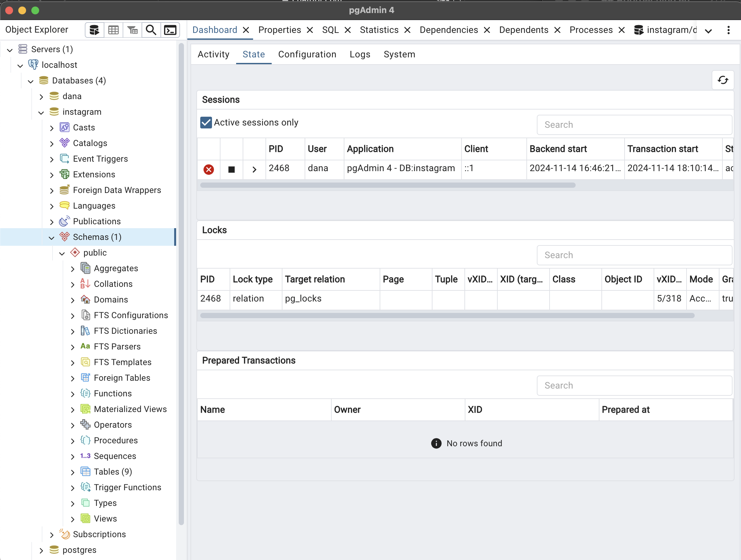Open the Search Objects magnifier icon

(x=151, y=30)
